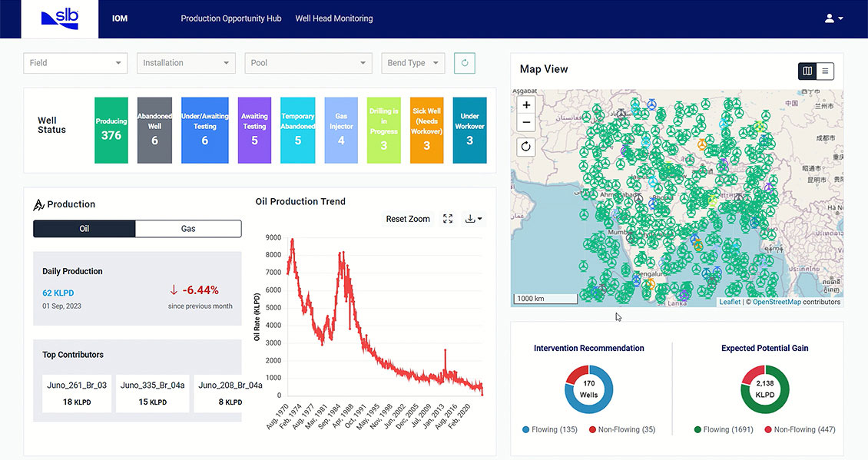Click the SLB logo
Screen dimensions: 868x460
(x=60, y=18)
